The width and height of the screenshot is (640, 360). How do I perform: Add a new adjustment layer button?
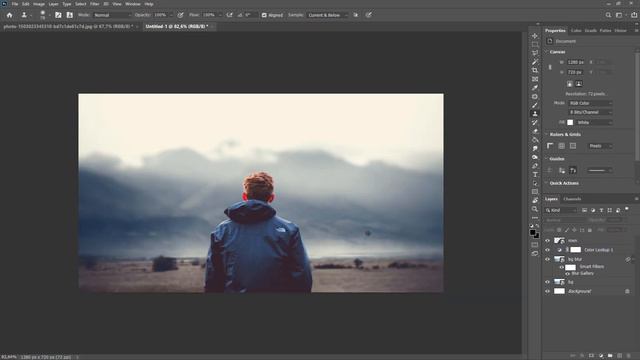tap(601, 356)
